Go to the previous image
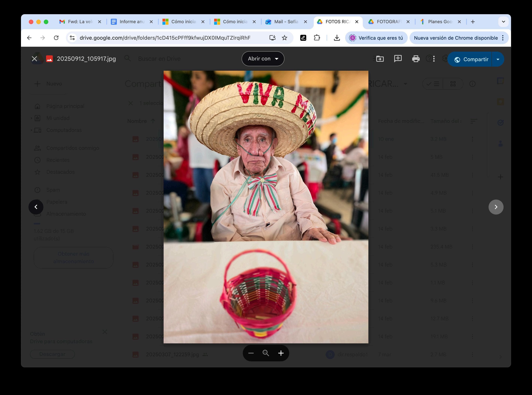Image resolution: width=532 pixels, height=395 pixels. pos(36,207)
